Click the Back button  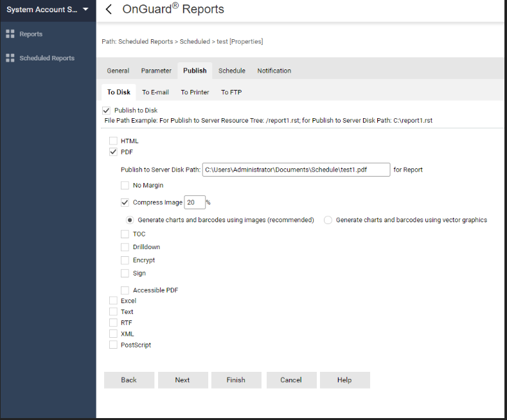point(129,380)
